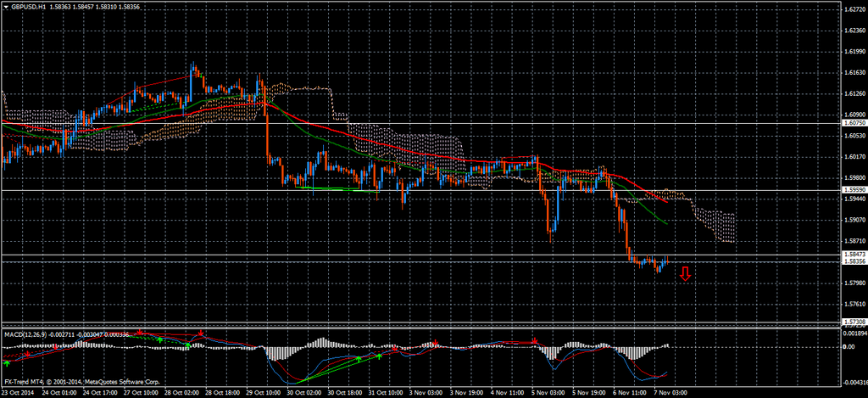The image size is (868, 398).
Task: Click the 30 Oct 18:00 time axis label
Action: point(347,392)
